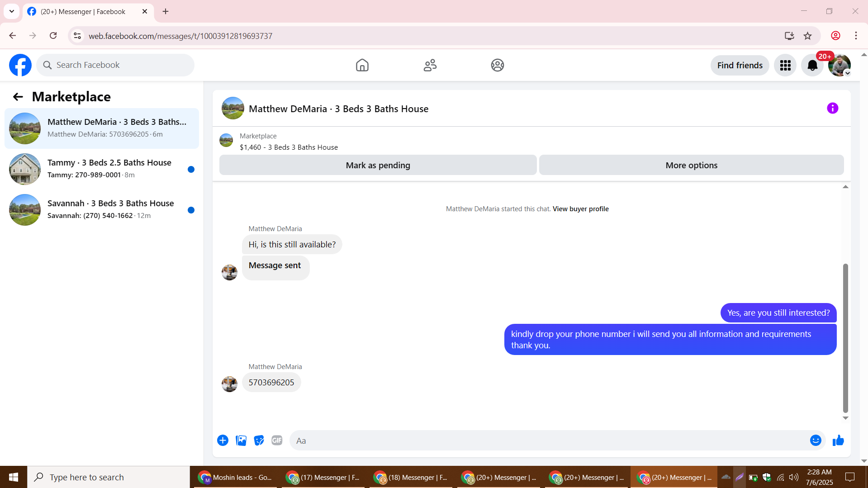This screenshot has height=488, width=868.
Task: Go back from Marketplace chats list
Action: point(18,97)
